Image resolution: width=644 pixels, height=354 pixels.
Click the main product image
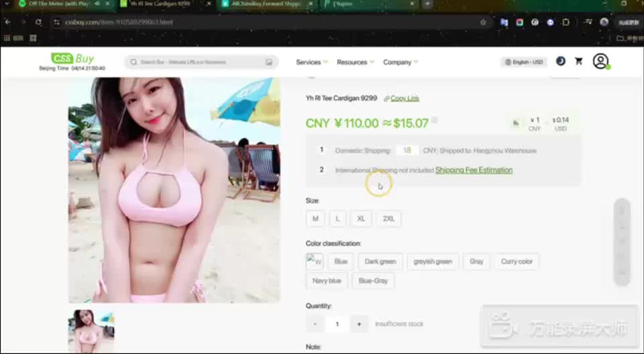tap(174, 190)
